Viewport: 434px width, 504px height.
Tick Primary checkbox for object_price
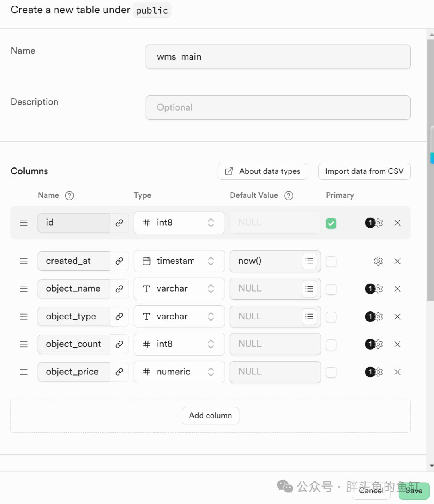(331, 372)
